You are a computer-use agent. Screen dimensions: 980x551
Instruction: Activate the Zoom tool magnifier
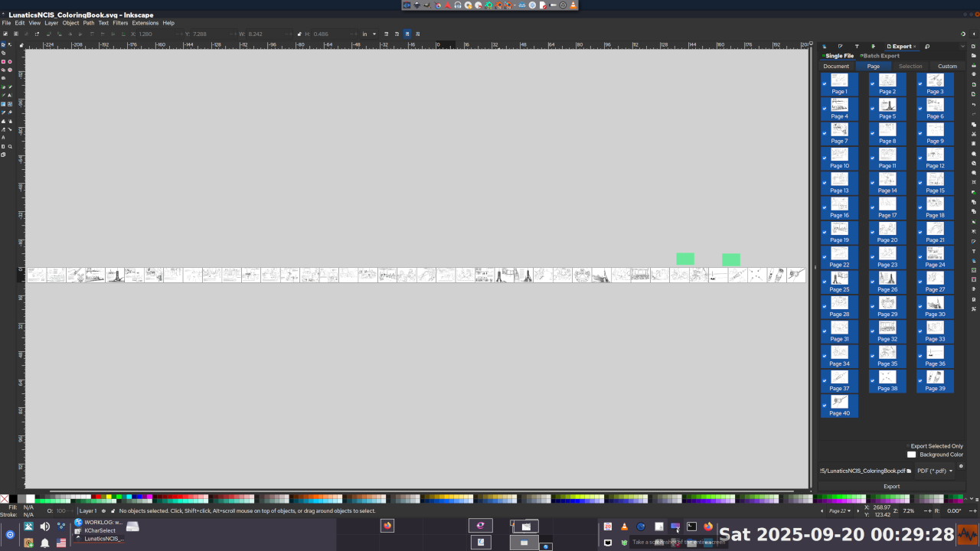pos(10,146)
